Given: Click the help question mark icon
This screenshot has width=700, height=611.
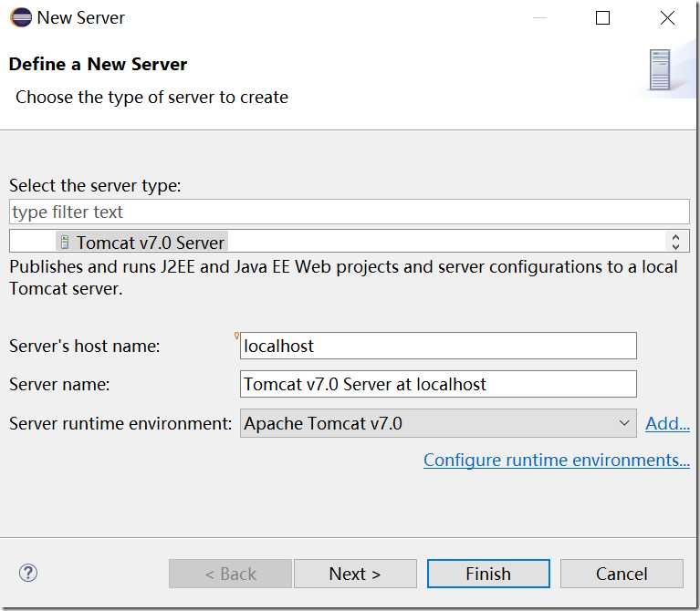Looking at the screenshot, I should (28, 573).
